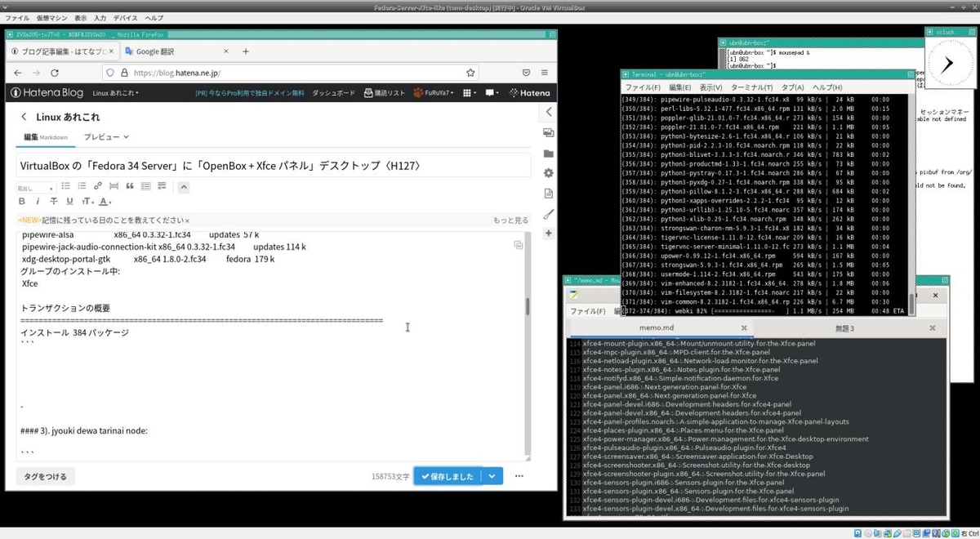Open the text color picker
This screenshot has height=539, width=980.
pos(105,202)
